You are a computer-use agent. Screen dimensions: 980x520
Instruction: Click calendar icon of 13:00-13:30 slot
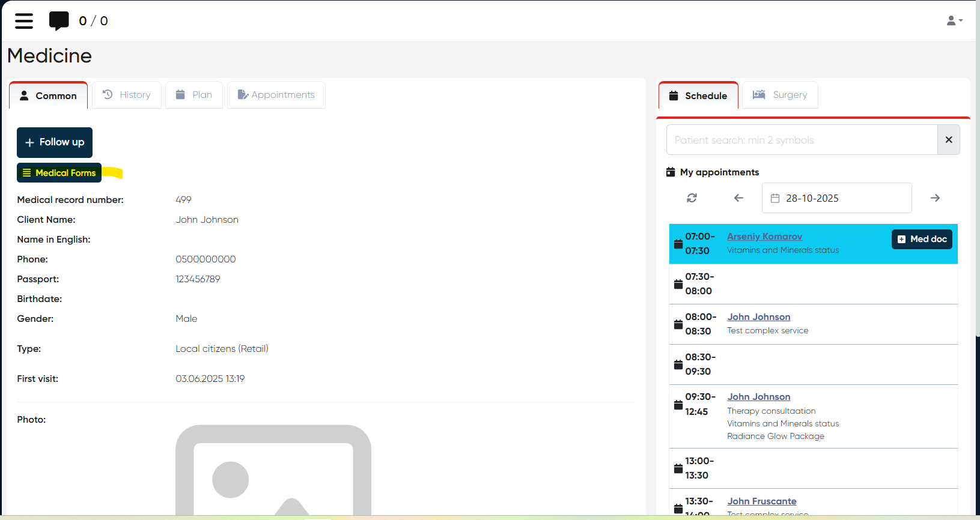pos(678,468)
